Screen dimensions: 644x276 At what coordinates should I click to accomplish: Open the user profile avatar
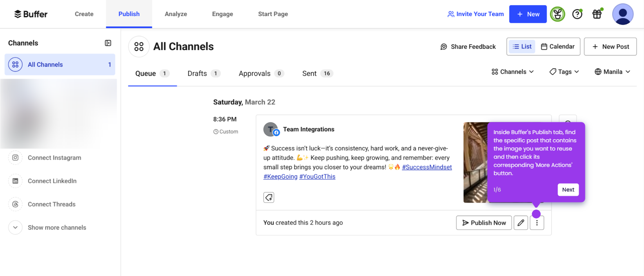(622, 14)
